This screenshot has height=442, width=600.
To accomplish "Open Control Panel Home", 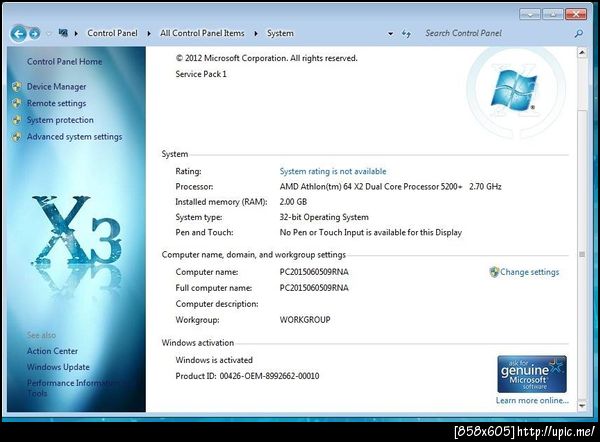I will pos(64,62).
